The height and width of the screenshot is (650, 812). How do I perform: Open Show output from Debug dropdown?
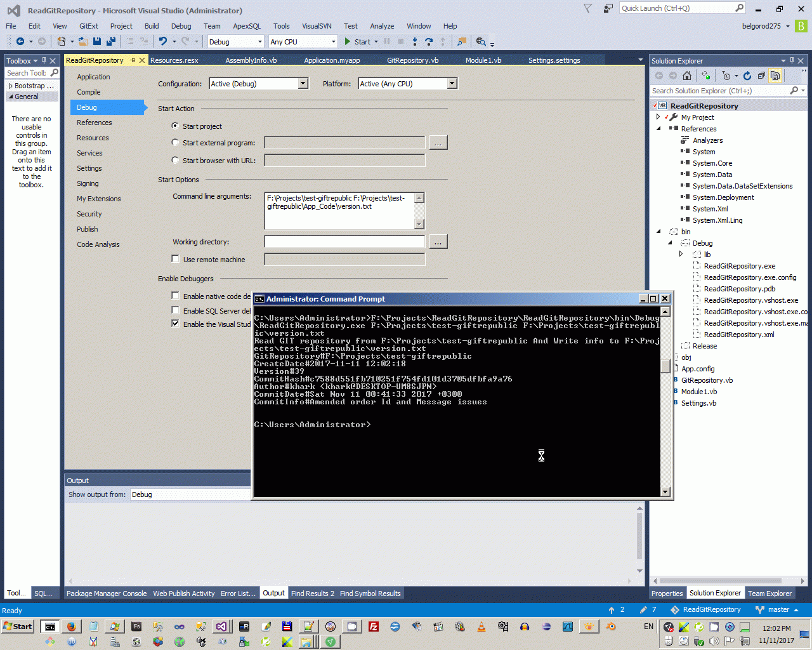190,494
